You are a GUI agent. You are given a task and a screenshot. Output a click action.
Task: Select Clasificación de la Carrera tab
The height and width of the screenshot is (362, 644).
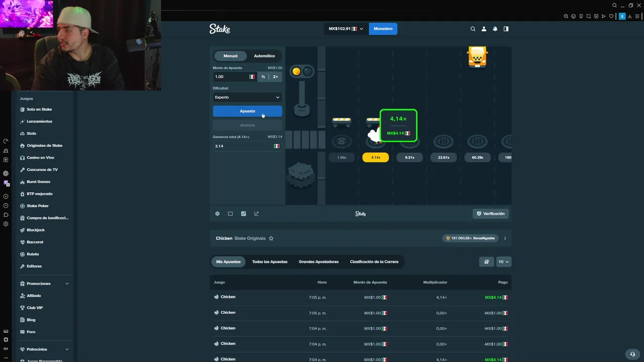pos(374,262)
